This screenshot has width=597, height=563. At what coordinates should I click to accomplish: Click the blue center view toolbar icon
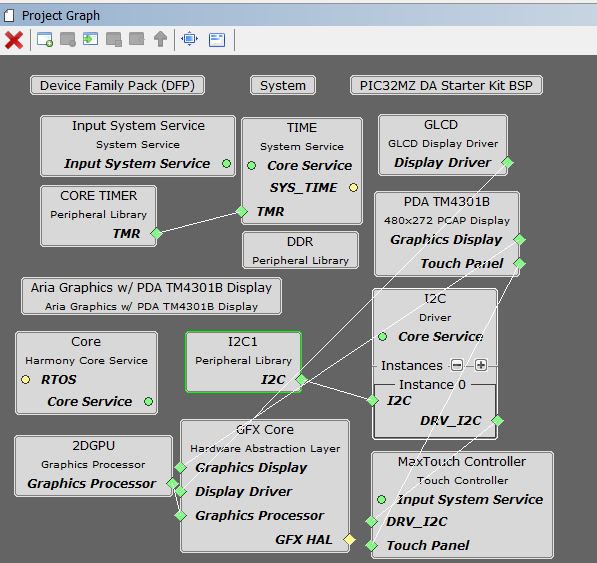pyautogui.click(x=190, y=39)
